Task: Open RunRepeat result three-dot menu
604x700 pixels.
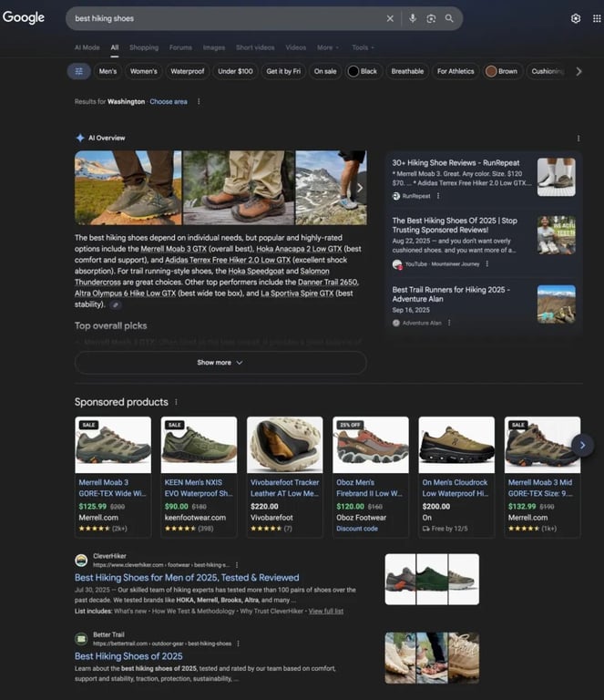Action: pyautogui.click(x=438, y=196)
